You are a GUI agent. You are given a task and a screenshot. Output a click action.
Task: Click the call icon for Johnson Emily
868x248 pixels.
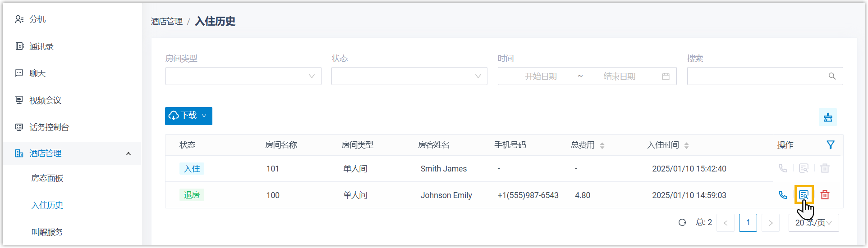[783, 195]
